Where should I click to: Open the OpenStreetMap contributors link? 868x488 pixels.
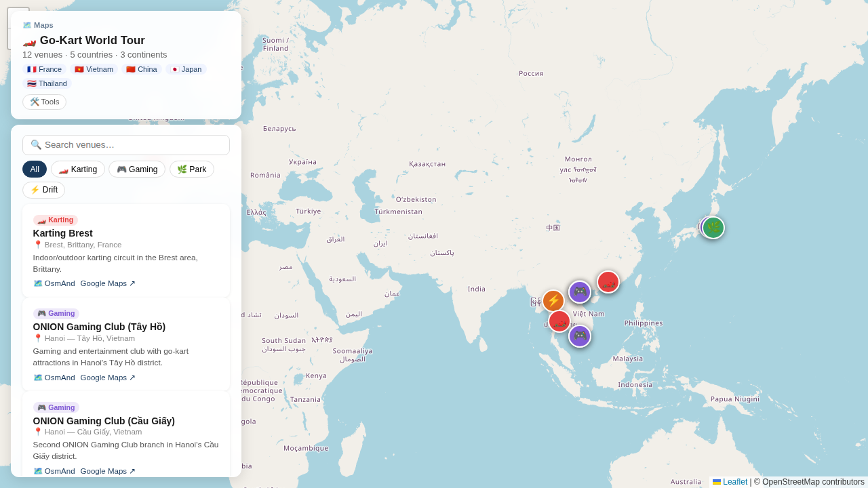tap(813, 482)
